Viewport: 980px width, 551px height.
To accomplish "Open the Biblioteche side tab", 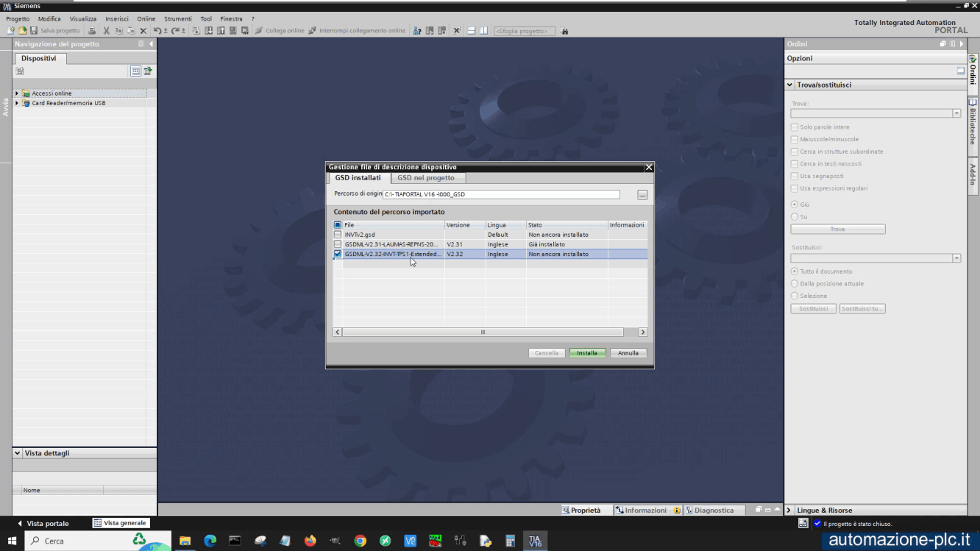I will 973,126.
